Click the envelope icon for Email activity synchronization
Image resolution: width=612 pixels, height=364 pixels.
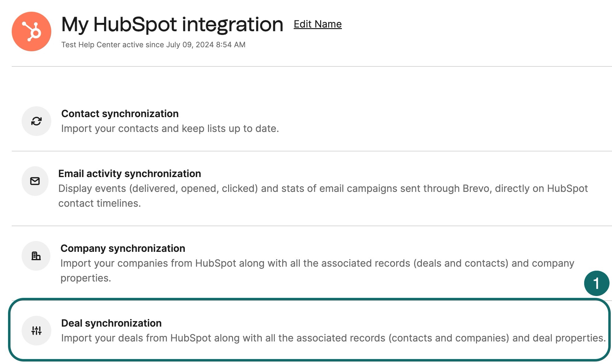pos(35,181)
